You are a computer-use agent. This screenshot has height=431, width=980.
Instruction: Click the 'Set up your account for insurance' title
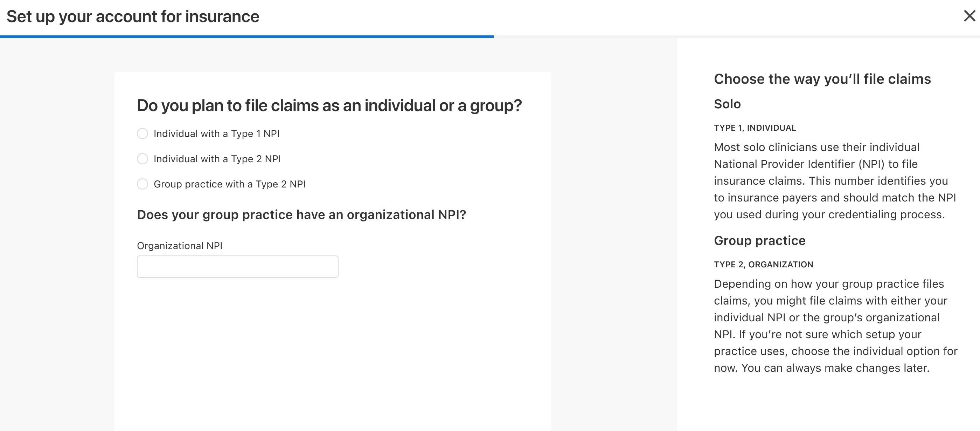pos(133,17)
